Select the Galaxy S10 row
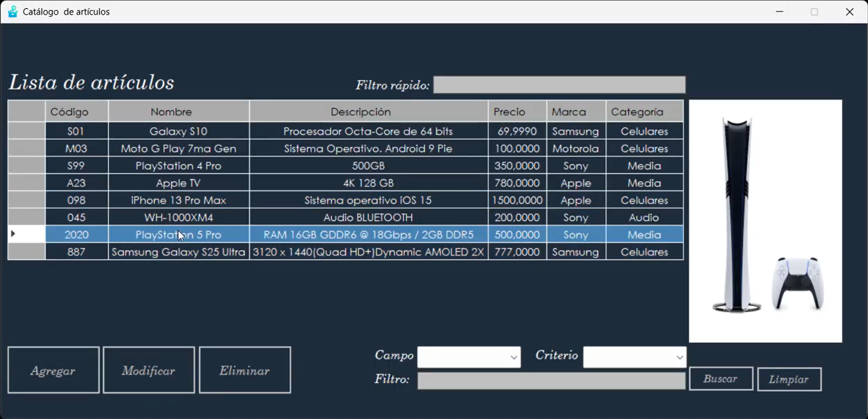 (177, 131)
